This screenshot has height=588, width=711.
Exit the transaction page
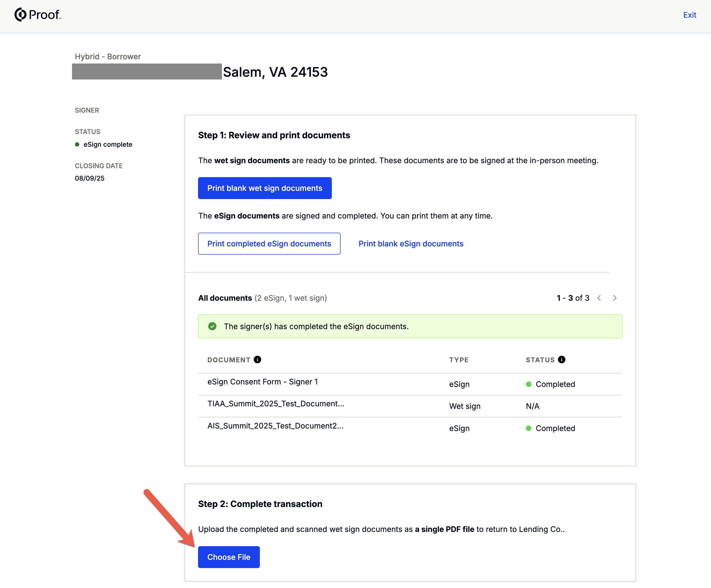point(689,15)
